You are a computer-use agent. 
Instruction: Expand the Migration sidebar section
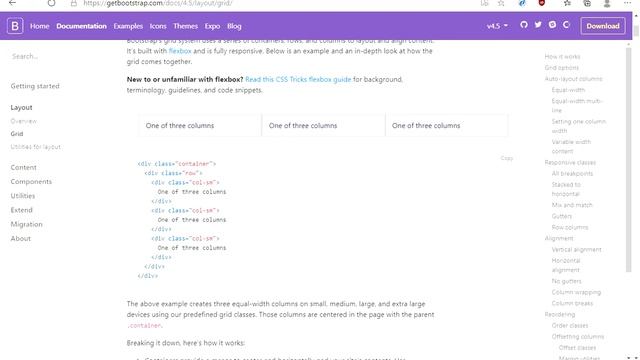[27, 224]
